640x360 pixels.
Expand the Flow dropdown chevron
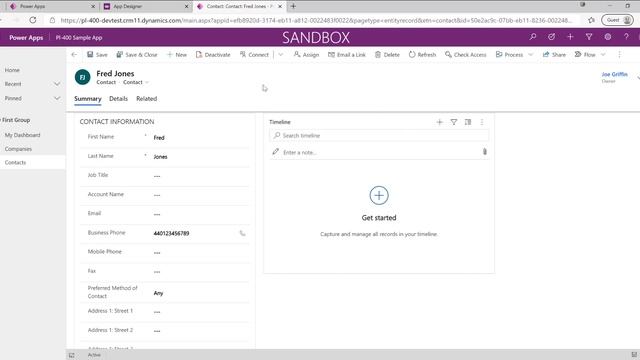[603, 54]
